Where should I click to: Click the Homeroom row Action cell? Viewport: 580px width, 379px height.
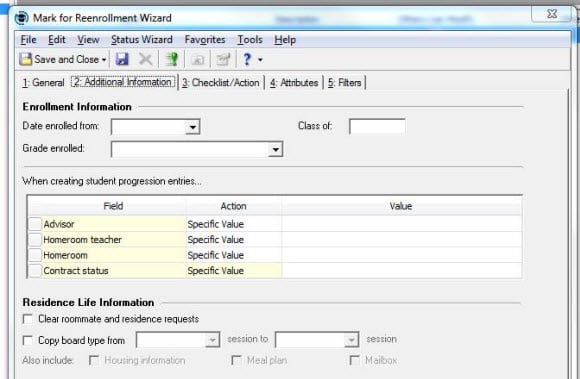[234, 255]
